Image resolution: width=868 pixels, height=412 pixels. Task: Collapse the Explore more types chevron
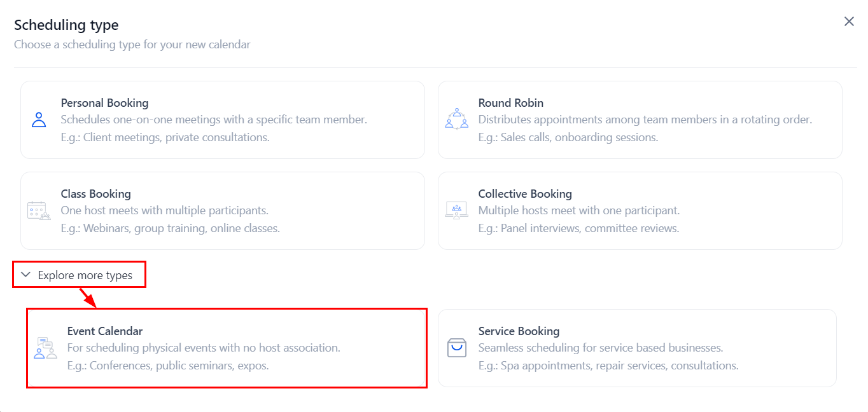tap(25, 275)
